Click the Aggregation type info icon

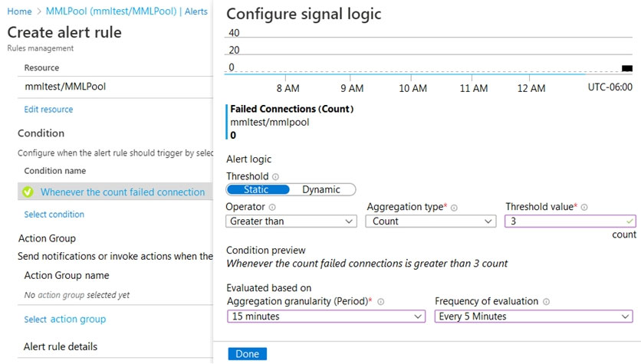click(454, 208)
